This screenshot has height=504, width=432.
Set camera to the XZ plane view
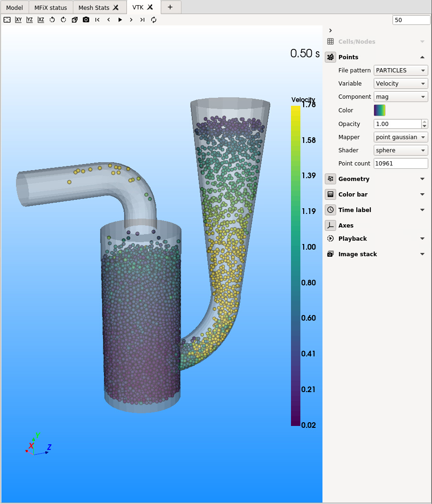[41, 20]
